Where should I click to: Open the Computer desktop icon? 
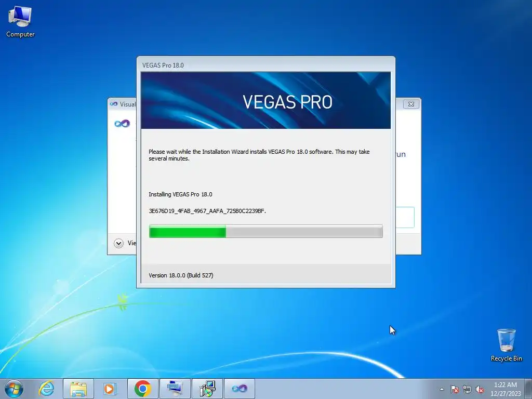(x=20, y=22)
